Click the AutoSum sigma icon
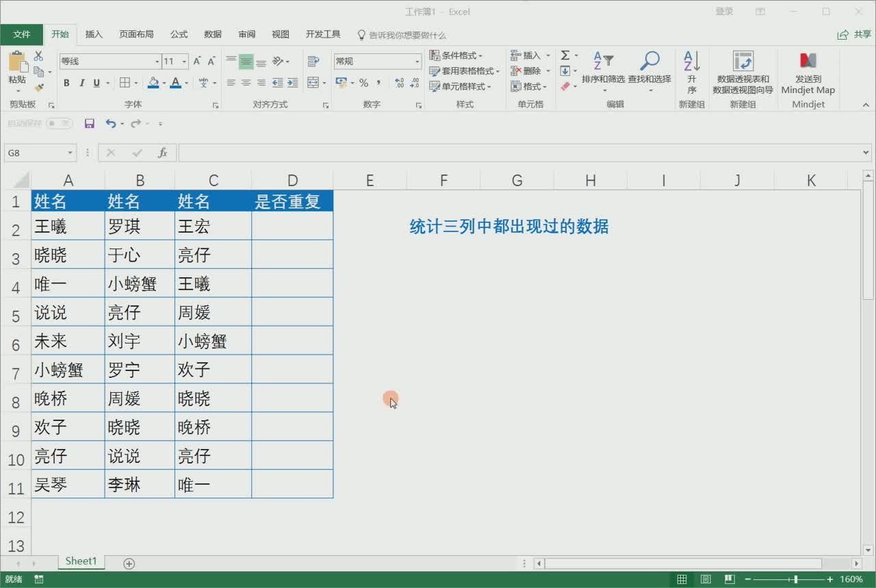Image resolution: width=876 pixels, height=588 pixels. 565,55
